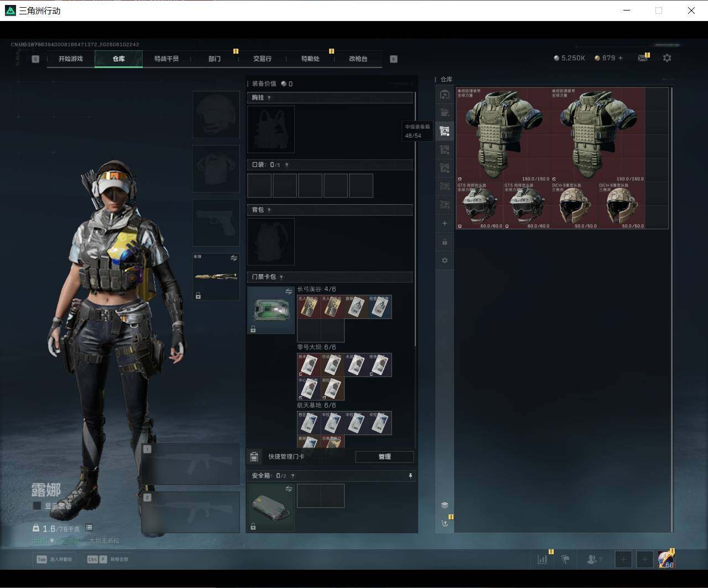Viewport: 708px width, 588px height.
Task: Open the level 60 player avatar
Action: [666, 559]
